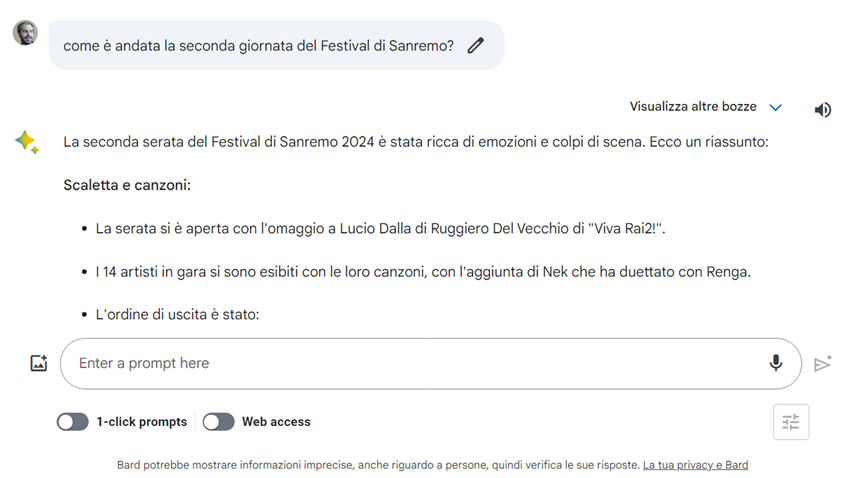Click the bullet mentioning Lucio Dalla tribute
Viewport: 846px width, 478px height.
click(380, 229)
